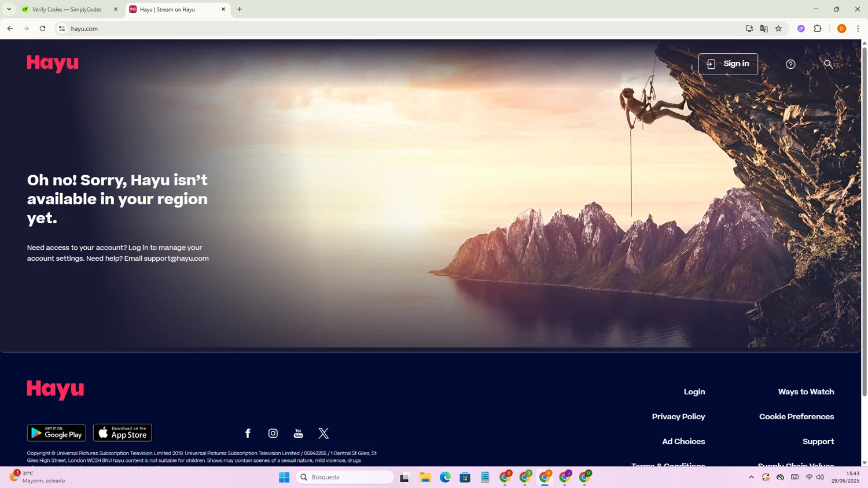Close the Hayu tab
The width and height of the screenshot is (868, 488).
[223, 9]
